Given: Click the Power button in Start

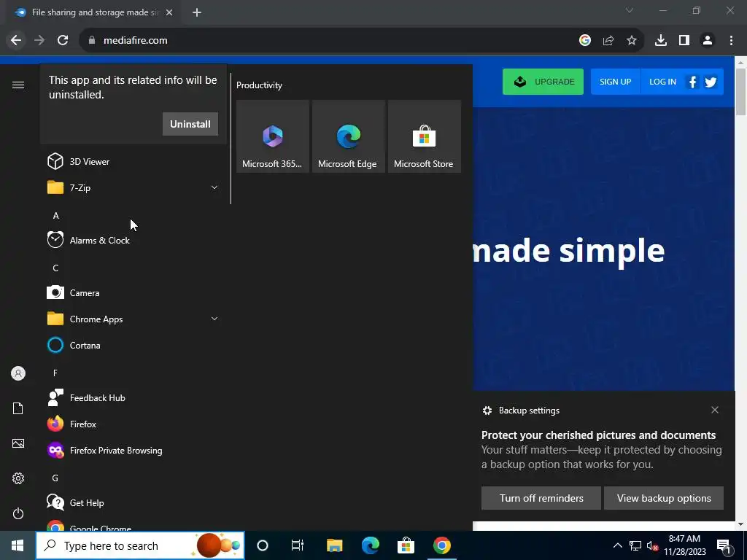Looking at the screenshot, I should click(18, 513).
